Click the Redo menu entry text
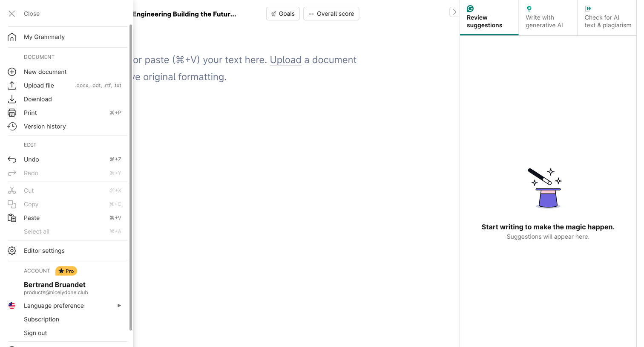Viewport: 644px width, 347px height. click(31, 173)
